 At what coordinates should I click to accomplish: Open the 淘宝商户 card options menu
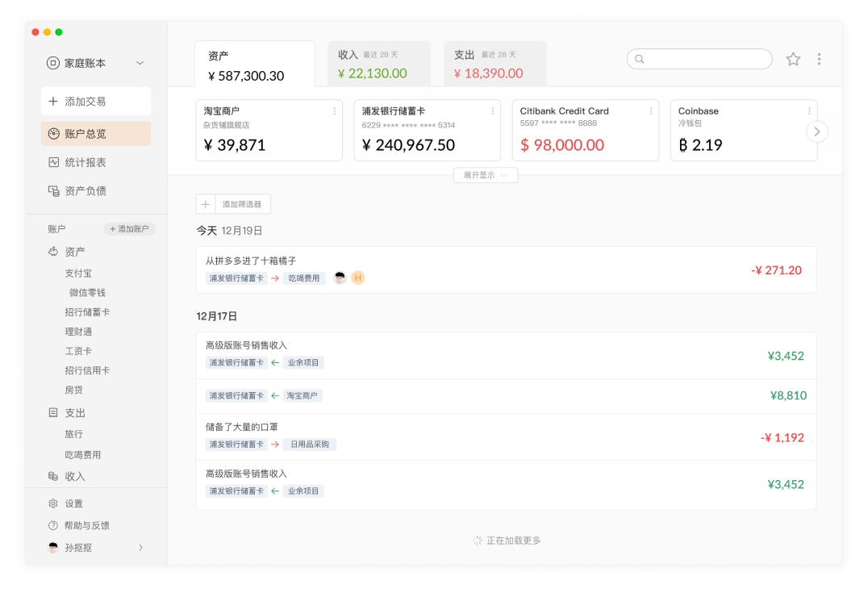(336, 111)
